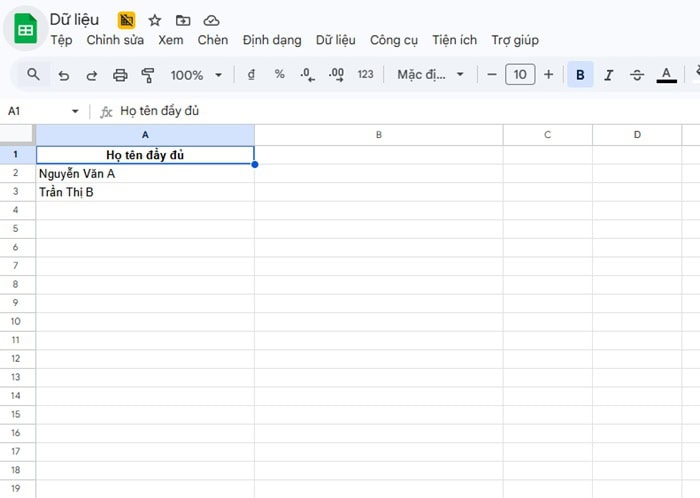
Task: Open the Định dạng menu
Action: pos(272,40)
